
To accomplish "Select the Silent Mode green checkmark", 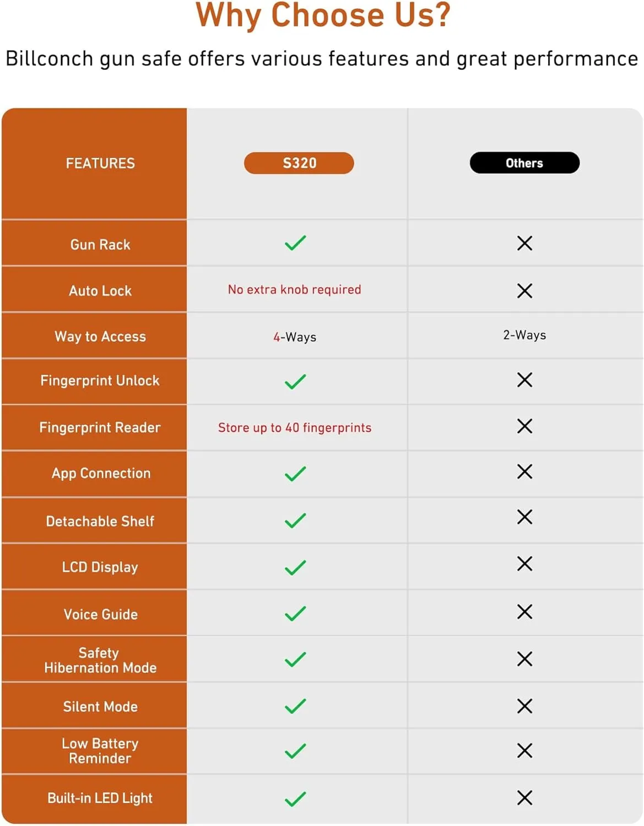I will pyautogui.click(x=295, y=707).
